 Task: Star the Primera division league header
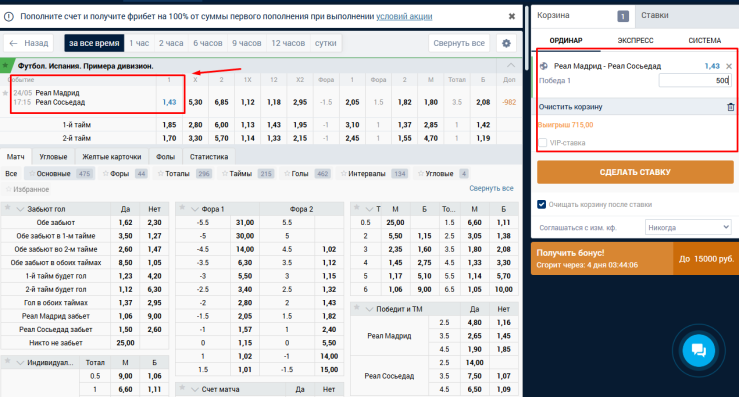(x=5, y=65)
